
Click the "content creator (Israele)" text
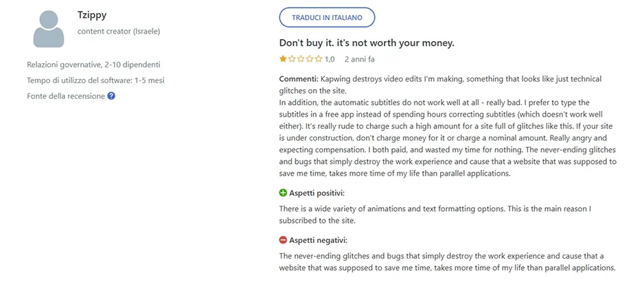[x=119, y=31]
